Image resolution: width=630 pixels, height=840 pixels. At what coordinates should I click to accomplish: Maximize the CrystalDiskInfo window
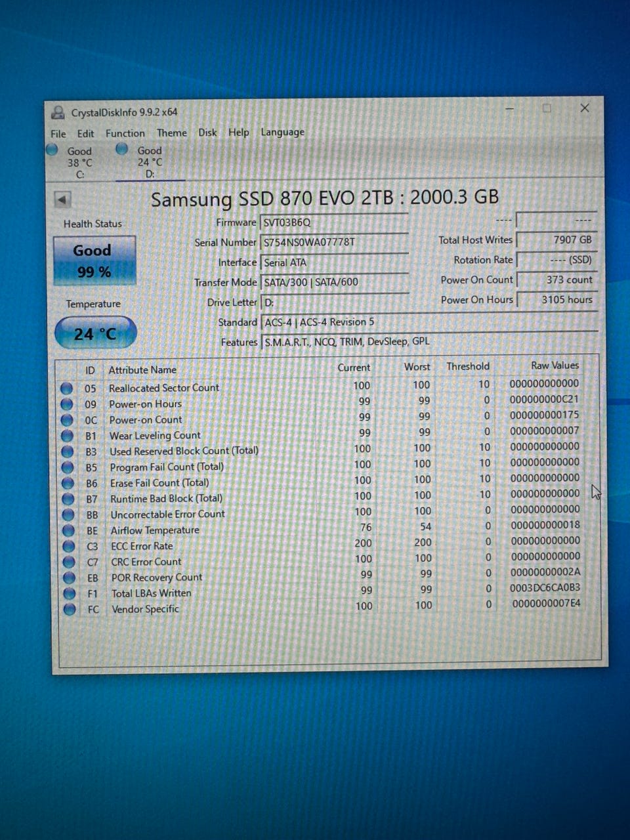coord(547,108)
